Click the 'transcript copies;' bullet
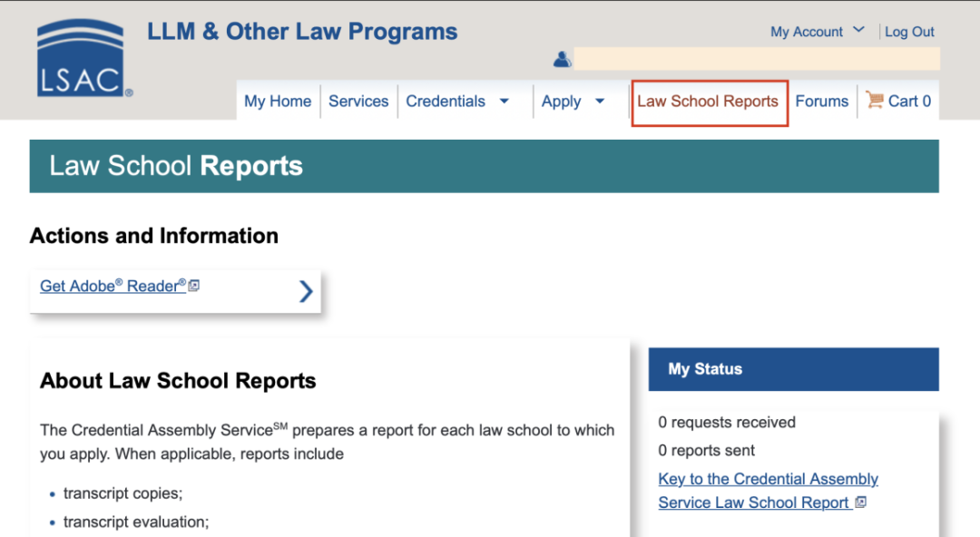 122,493
